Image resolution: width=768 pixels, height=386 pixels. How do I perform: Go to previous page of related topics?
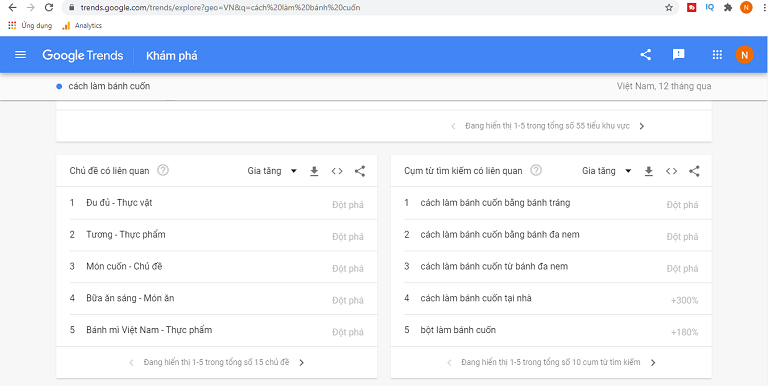click(x=131, y=363)
